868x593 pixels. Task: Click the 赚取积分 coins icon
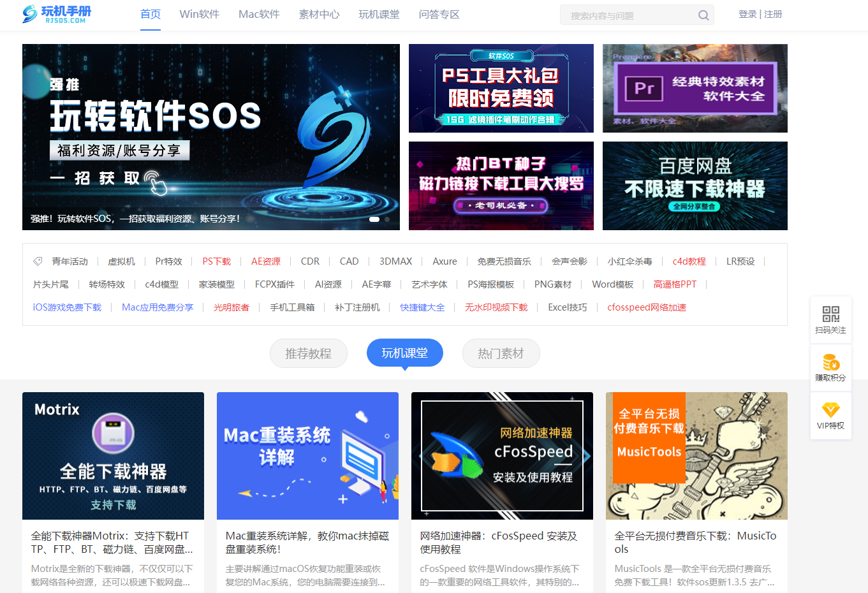point(830,362)
